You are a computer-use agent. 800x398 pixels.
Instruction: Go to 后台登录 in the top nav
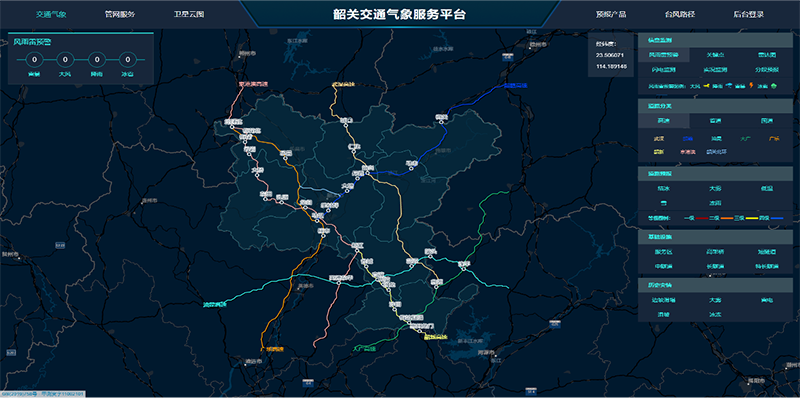pyautogui.click(x=748, y=14)
